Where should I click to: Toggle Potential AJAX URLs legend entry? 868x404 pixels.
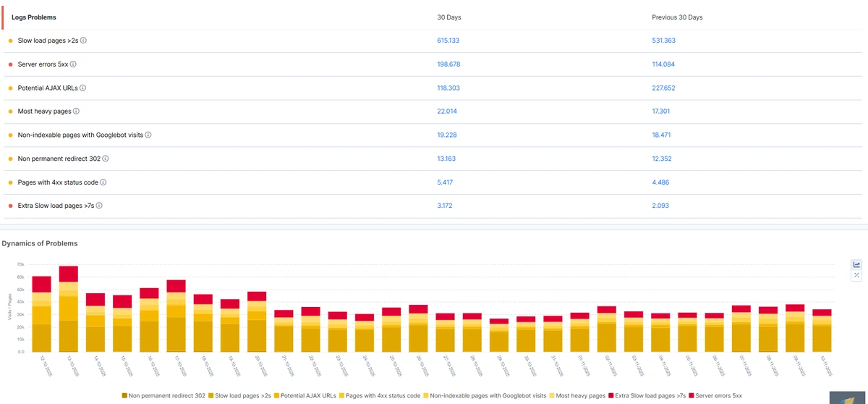[307, 396]
